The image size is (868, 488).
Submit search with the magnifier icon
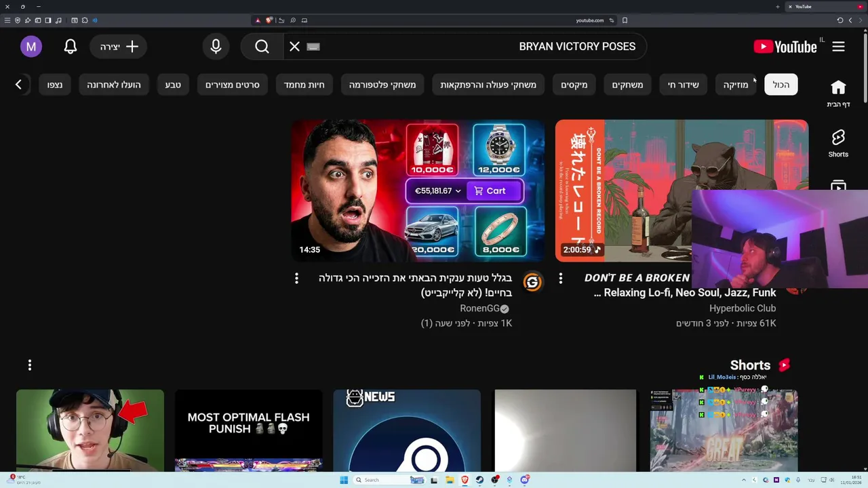262,47
